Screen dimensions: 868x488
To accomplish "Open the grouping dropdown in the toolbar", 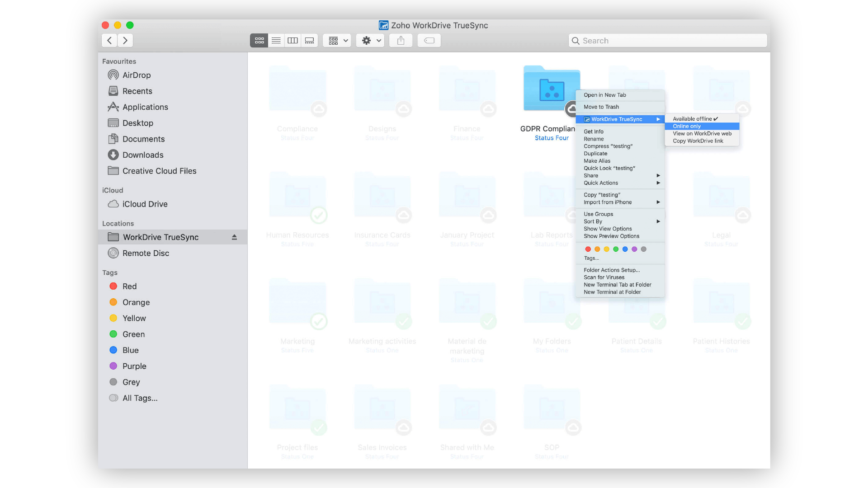I will point(336,40).
